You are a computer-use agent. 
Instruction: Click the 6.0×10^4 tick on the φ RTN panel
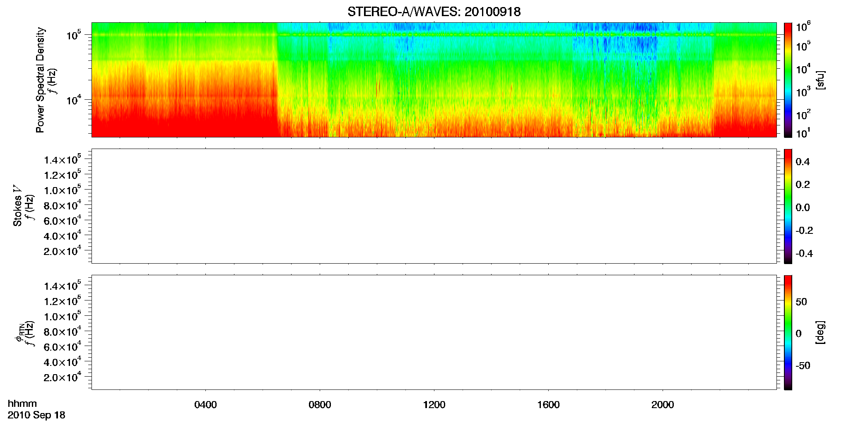click(63, 346)
